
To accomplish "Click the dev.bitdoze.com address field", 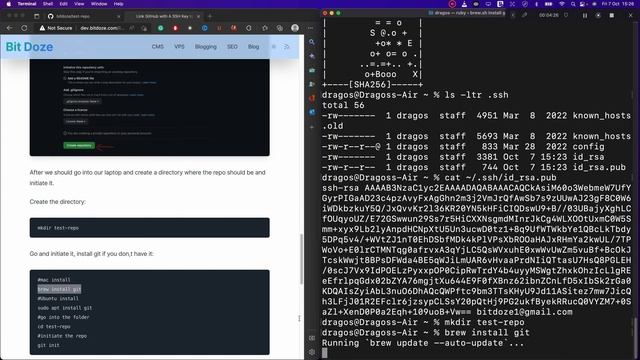I will coord(102,28).
